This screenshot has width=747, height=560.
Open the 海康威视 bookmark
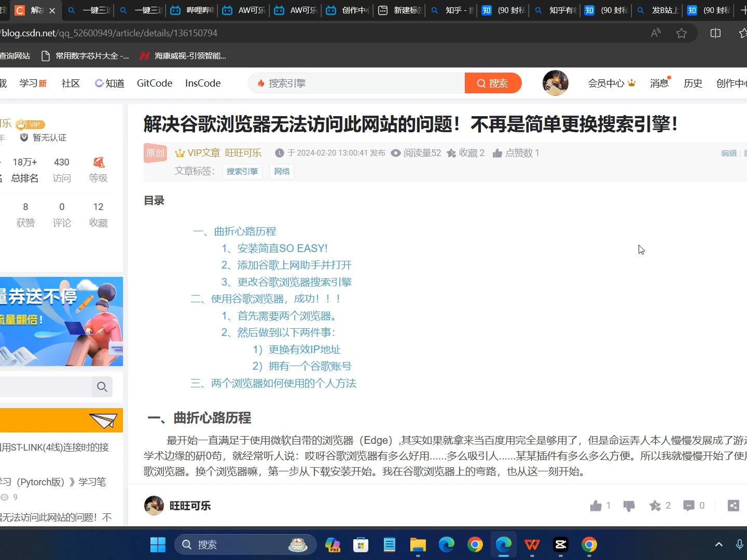tap(183, 56)
